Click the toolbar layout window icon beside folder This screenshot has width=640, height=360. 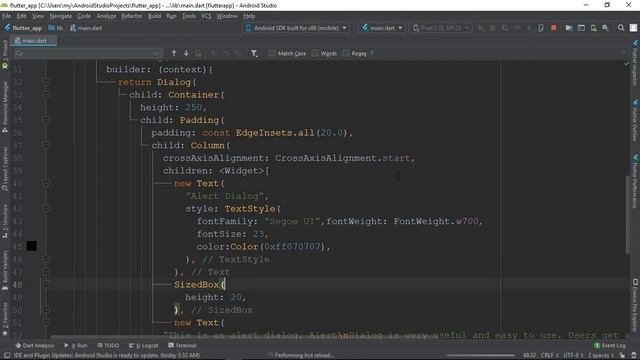581,28
